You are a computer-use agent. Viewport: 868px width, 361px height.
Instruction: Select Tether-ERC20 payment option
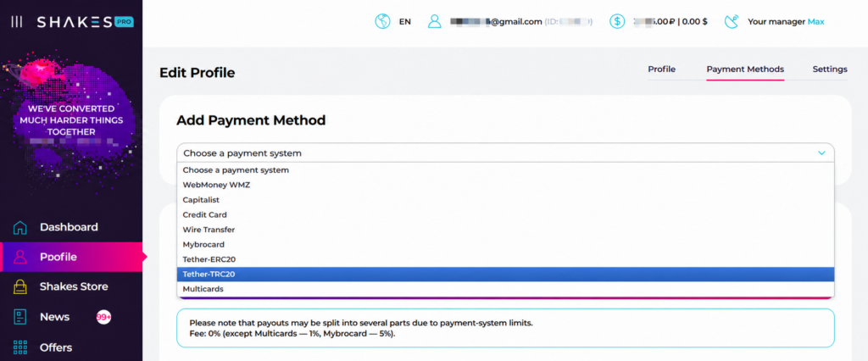[505, 259]
